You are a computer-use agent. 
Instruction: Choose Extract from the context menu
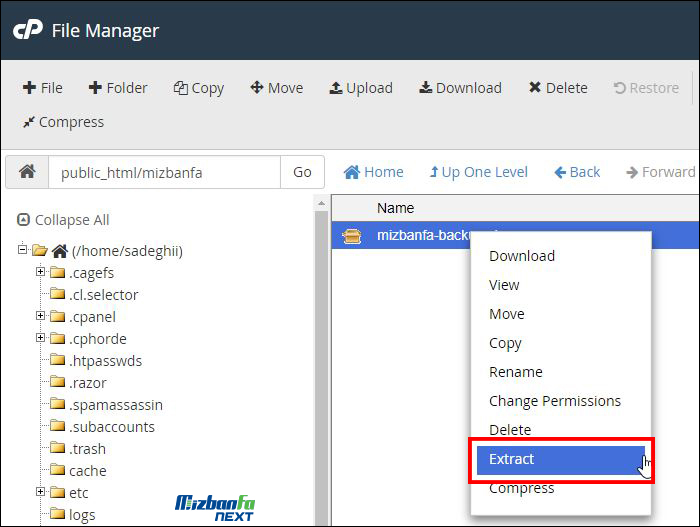(511, 459)
